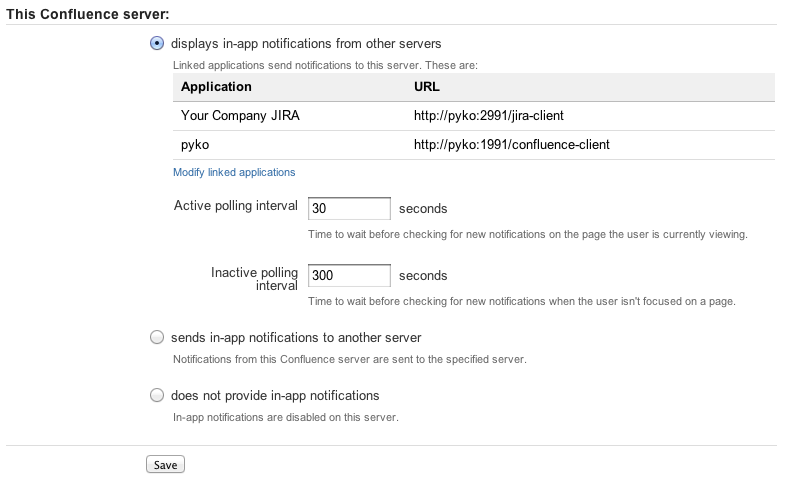This screenshot has height=487, width=791.
Task: Select the pyko application row
Action: pos(474,145)
